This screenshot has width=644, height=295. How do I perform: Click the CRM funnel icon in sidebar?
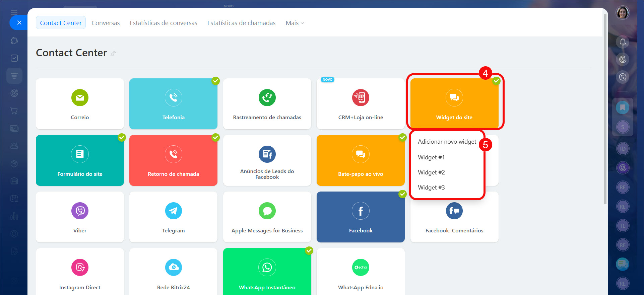pos(14,76)
